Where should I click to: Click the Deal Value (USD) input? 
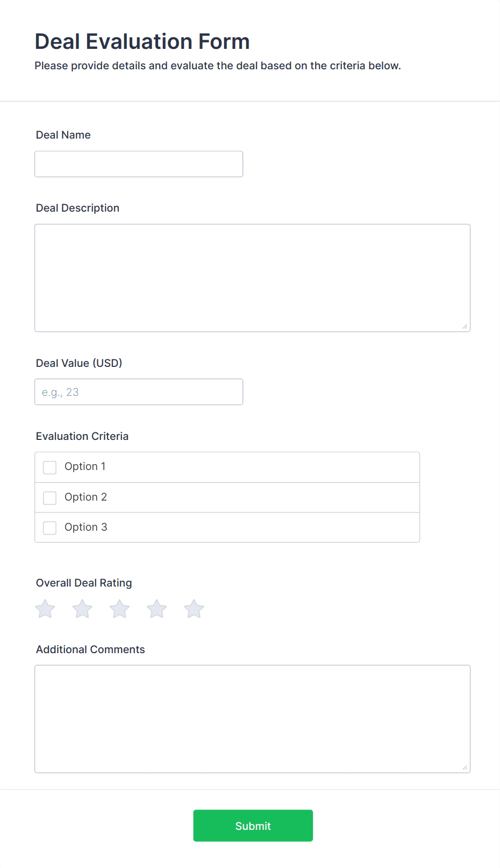(139, 392)
